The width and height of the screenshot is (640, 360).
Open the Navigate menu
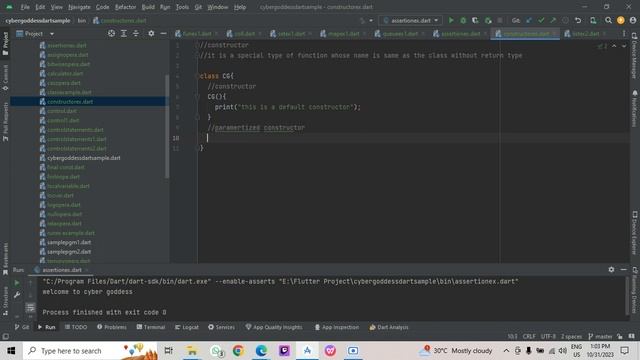(79, 7)
